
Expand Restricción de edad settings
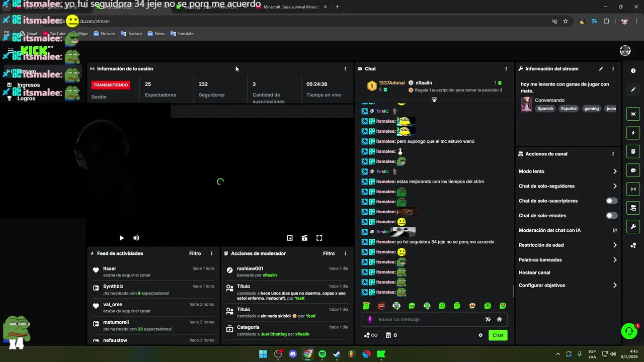point(568,245)
